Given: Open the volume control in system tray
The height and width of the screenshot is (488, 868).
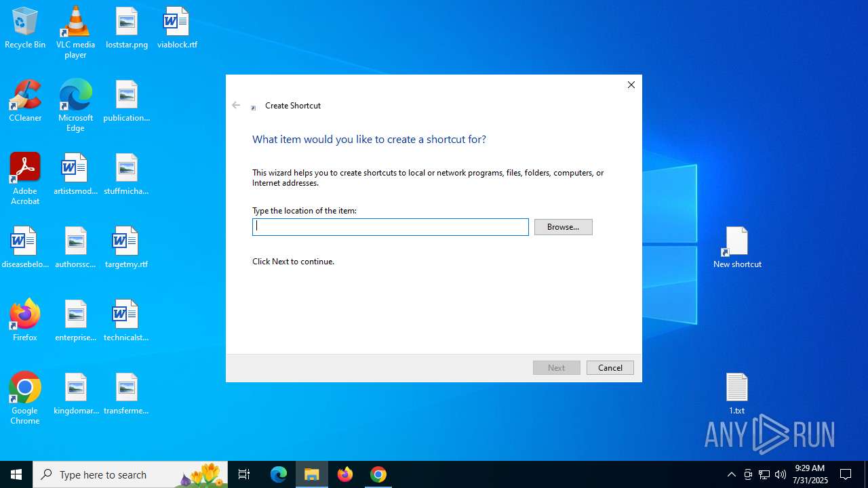Looking at the screenshot, I should click(x=781, y=474).
